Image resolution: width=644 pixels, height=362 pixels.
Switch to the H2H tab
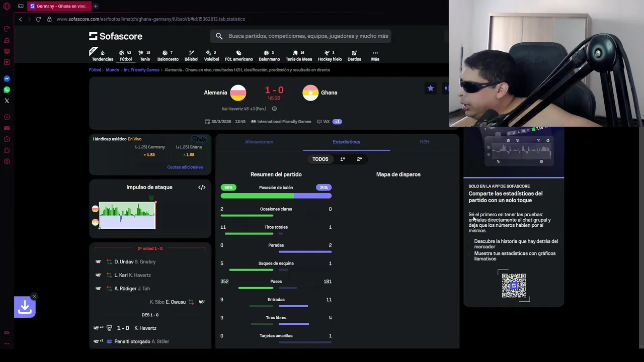tap(425, 142)
